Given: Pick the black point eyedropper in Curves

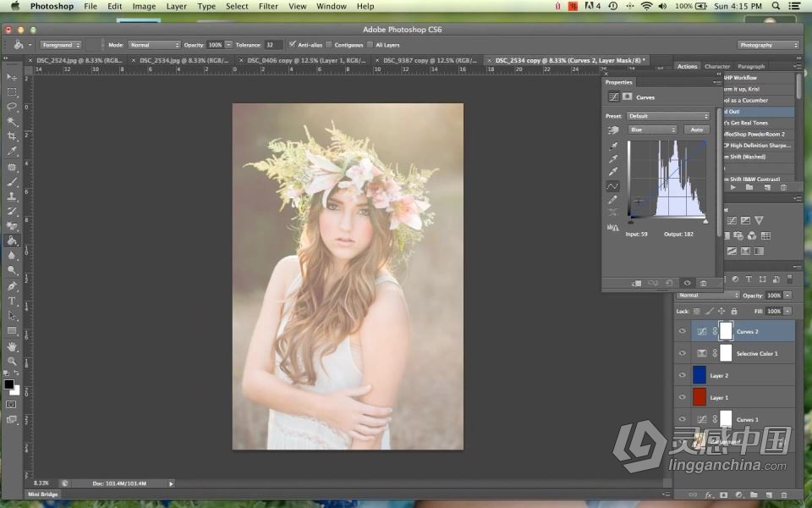Looking at the screenshot, I should 613,146.
